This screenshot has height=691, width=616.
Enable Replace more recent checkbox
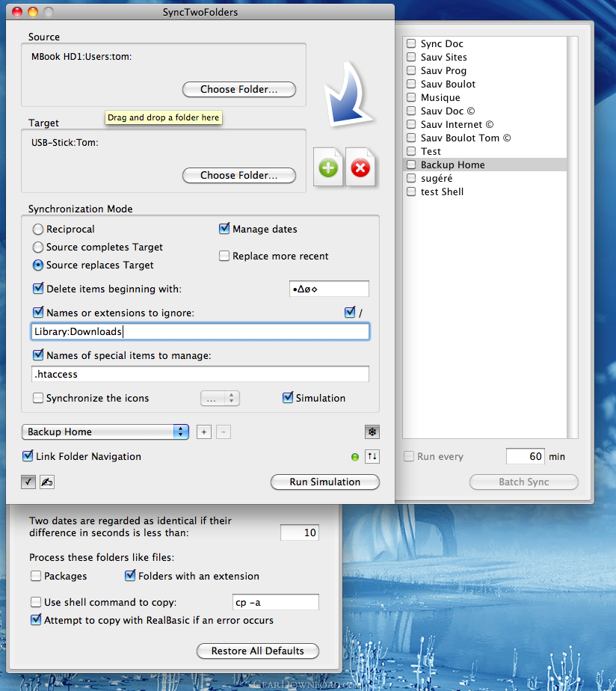(x=224, y=256)
